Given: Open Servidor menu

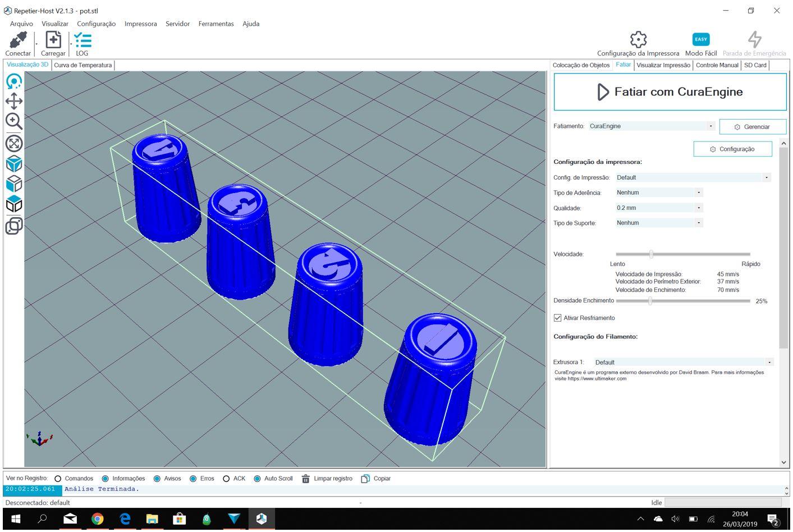Looking at the screenshot, I should [x=177, y=24].
